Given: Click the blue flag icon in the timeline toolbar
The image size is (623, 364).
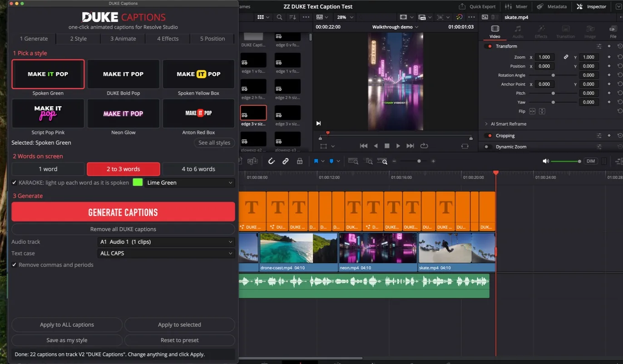Looking at the screenshot, I should 316,161.
